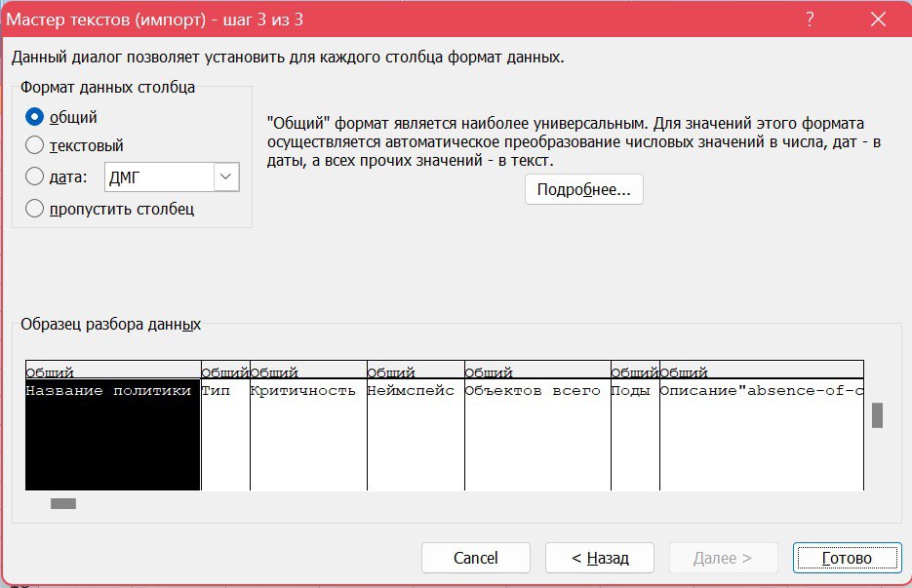Screen dimensions: 912x588
Task: Click the vertical scrollbar beside the preview
Action: point(875,412)
